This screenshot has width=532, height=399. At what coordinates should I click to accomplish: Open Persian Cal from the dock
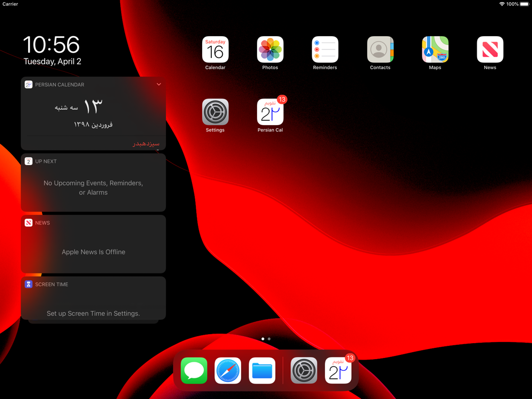(338, 370)
